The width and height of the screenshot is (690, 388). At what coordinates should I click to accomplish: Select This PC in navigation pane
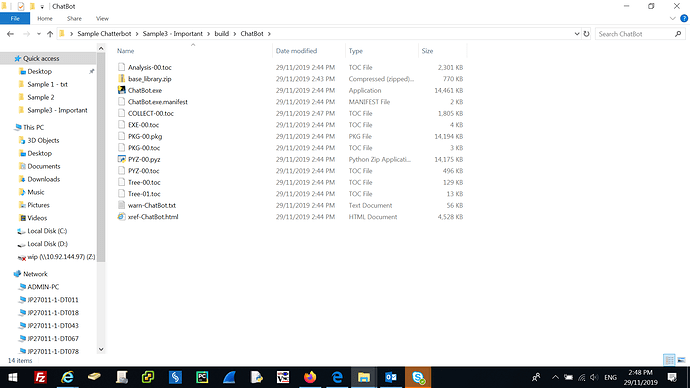point(33,127)
